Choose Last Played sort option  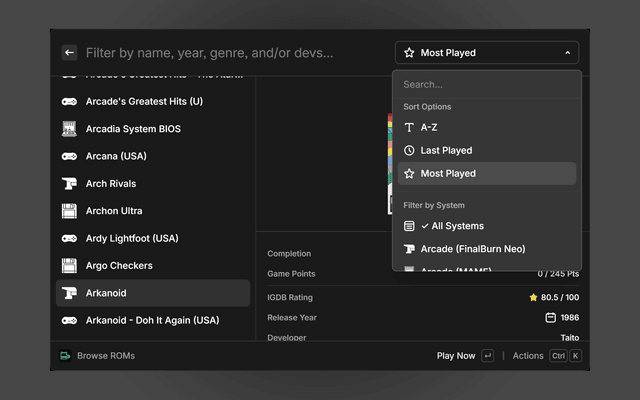pyautogui.click(x=487, y=150)
